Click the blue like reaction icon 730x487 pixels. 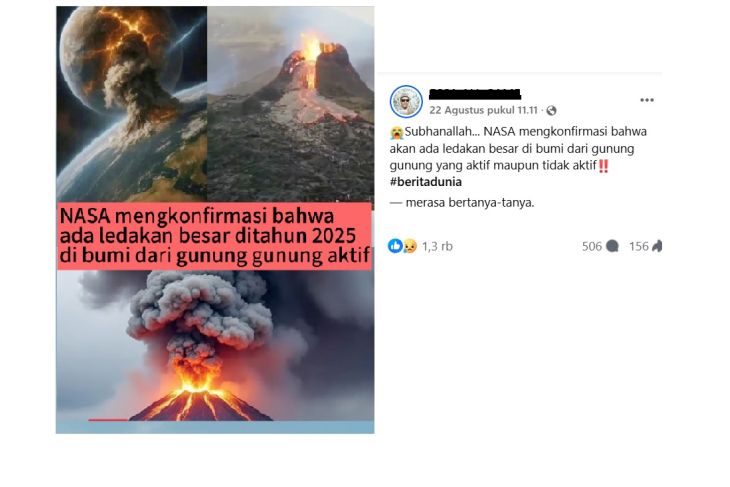click(395, 246)
